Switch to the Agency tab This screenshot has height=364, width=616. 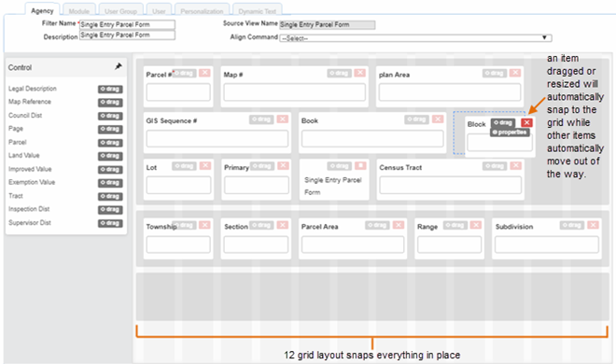tap(42, 10)
